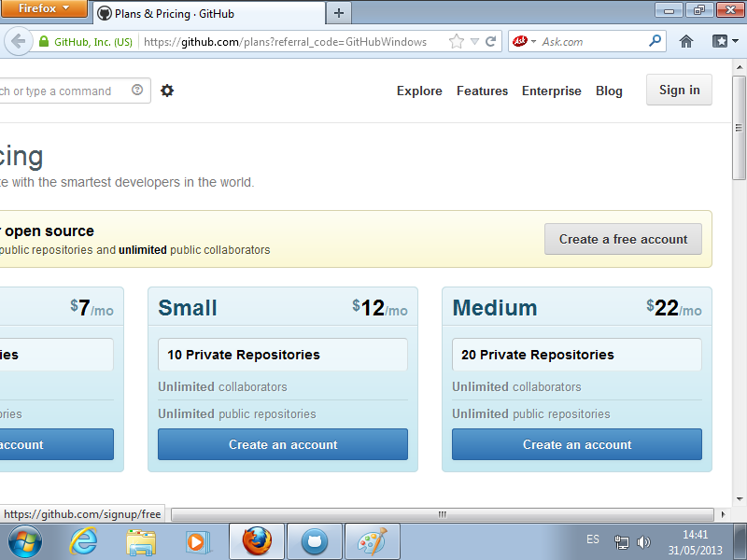The image size is (747, 560).
Task: Open the Blog menu link
Action: point(609,91)
